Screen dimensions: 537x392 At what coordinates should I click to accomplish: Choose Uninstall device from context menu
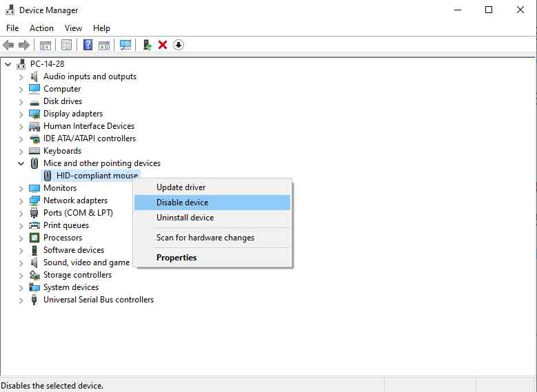[212, 218]
